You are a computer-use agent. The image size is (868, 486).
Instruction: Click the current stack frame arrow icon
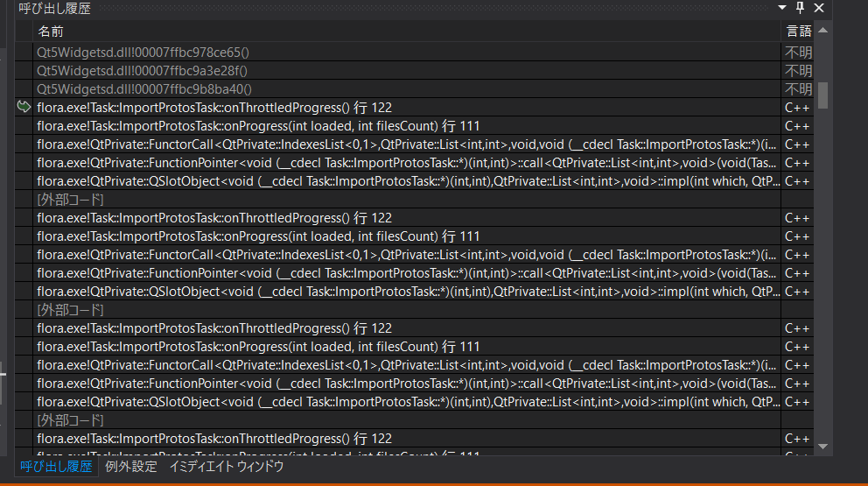[24, 108]
